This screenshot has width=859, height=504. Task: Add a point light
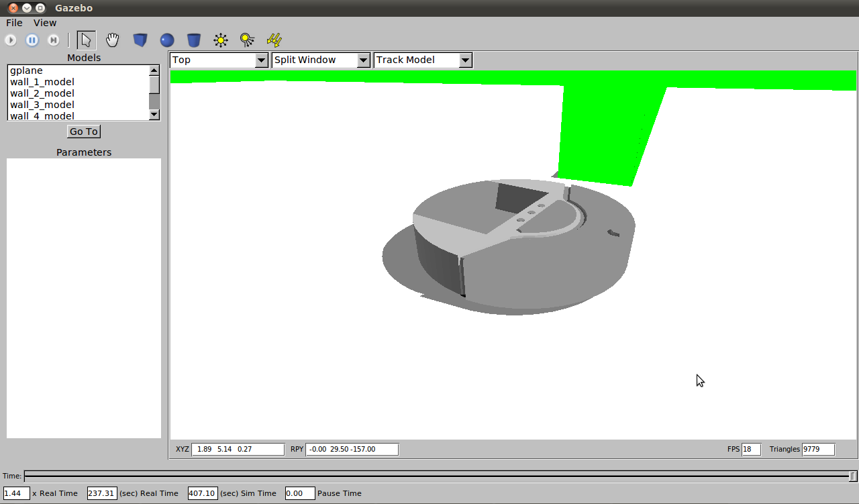click(220, 40)
